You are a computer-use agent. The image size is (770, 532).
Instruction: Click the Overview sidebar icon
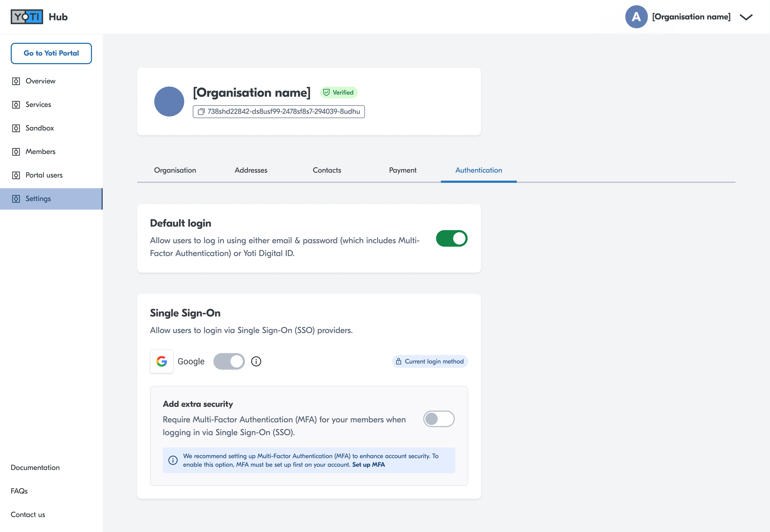[x=16, y=81]
